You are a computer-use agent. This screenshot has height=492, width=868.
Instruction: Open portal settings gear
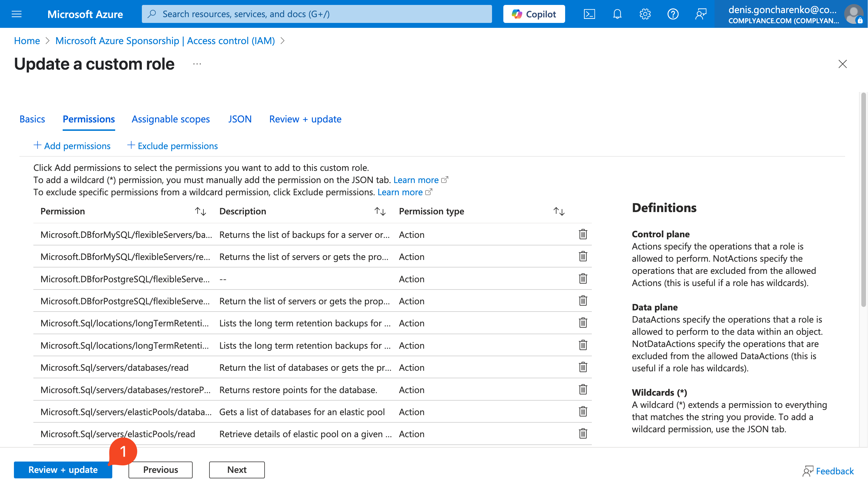[645, 14]
